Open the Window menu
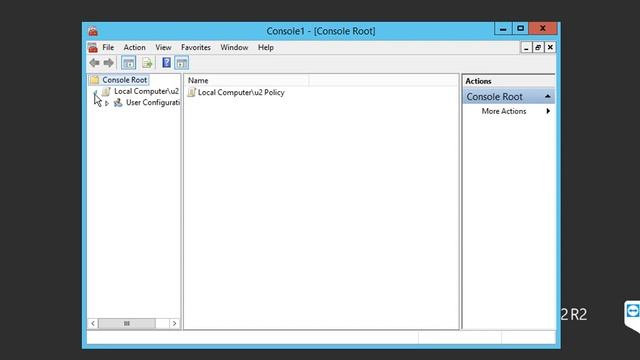Image resolution: width=640 pixels, height=360 pixels. (x=234, y=47)
